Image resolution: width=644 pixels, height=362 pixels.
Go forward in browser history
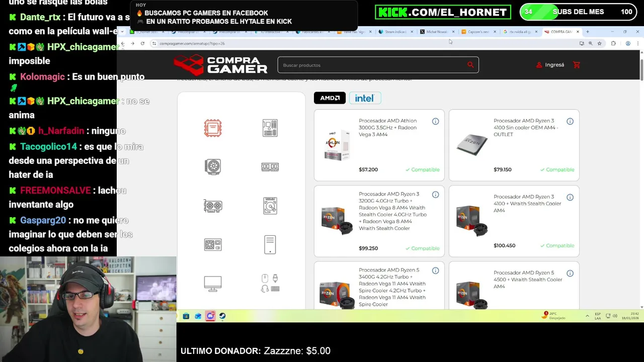(132, 44)
